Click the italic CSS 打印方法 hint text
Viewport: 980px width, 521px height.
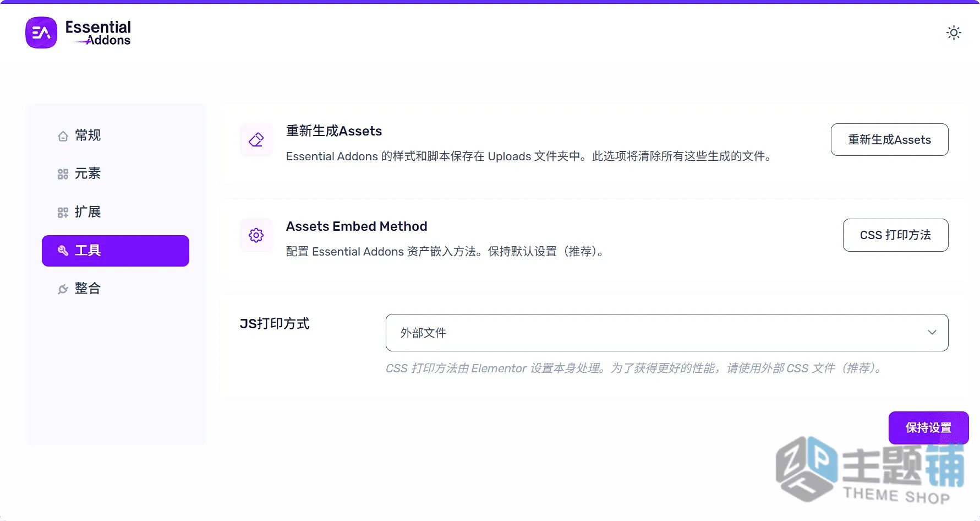(636, 368)
